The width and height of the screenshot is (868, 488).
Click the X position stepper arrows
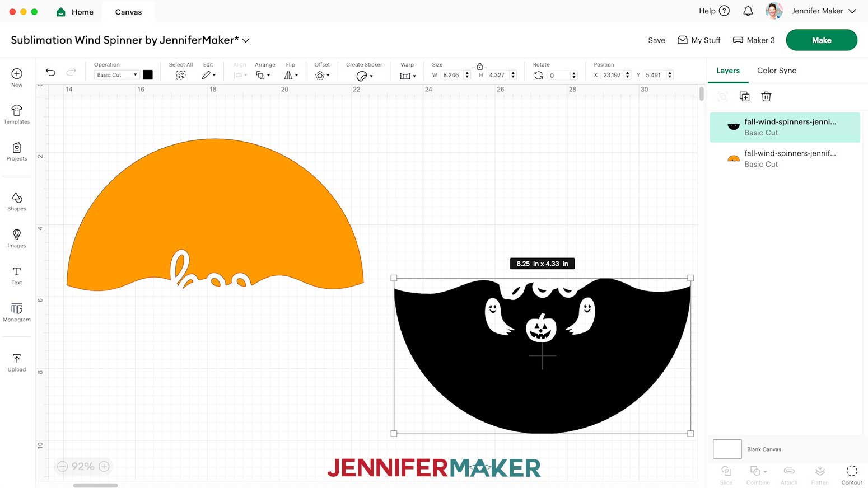coord(627,75)
